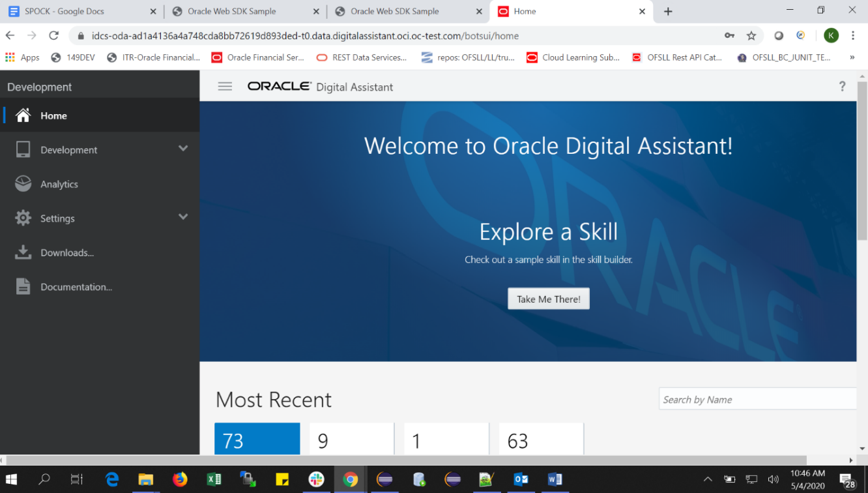Screen dimensions: 868x493
Task: Open the Apps grid in bookmarks bar
Action: (x=22, y=57)
